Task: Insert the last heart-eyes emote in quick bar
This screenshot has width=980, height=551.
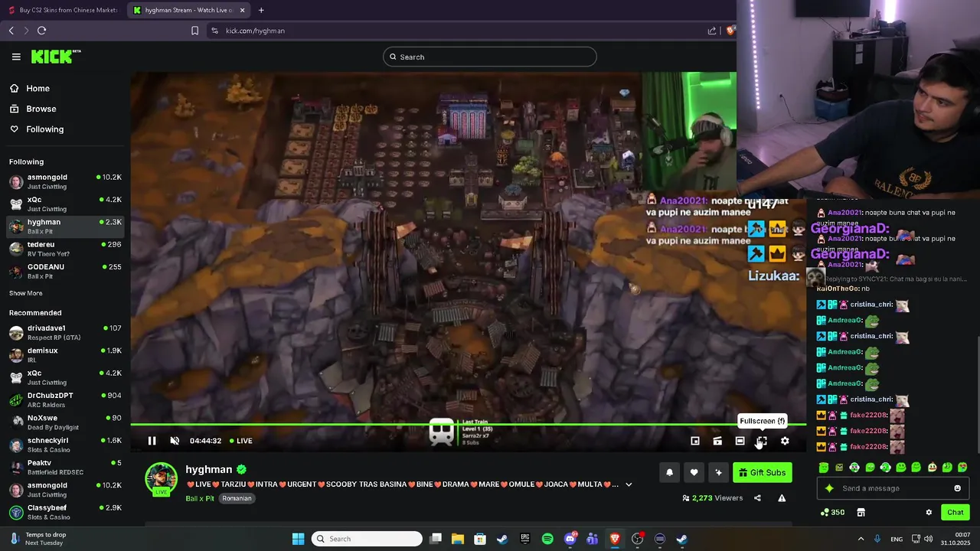Action: tap(962, 468)
